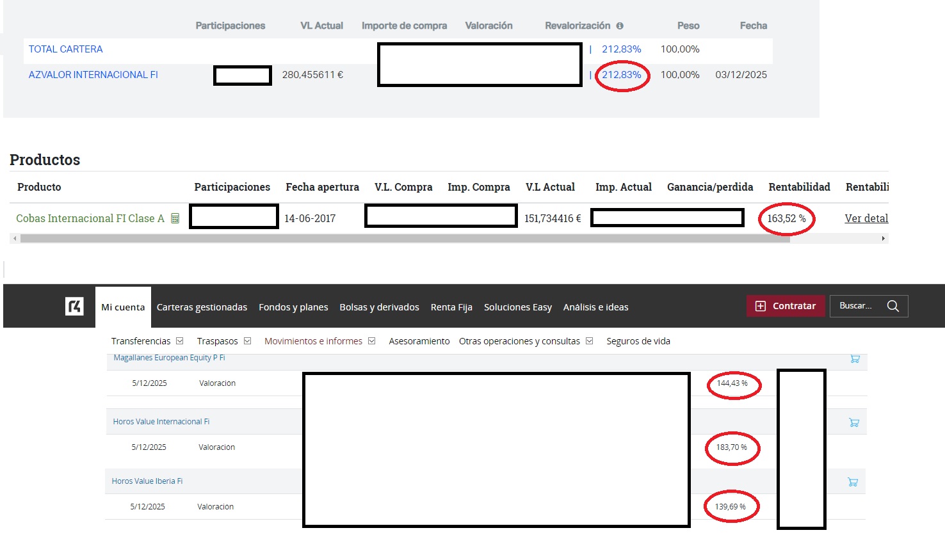Click the Renta 4 logo icon

[74, 307]
